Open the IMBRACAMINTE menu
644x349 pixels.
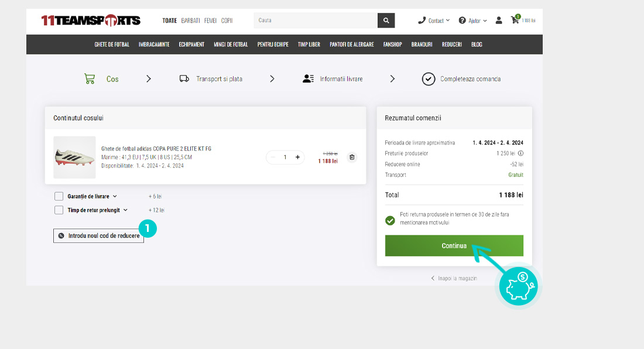(x=154, y=45)
